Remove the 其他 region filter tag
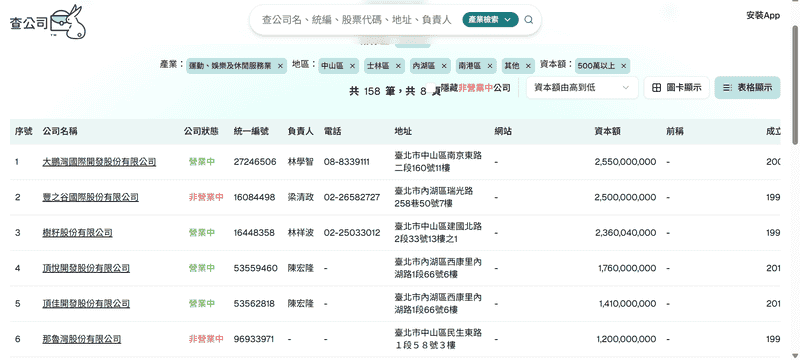 [529, 66]
